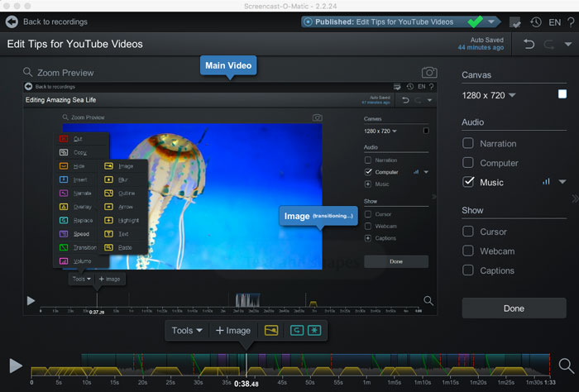Viewport: 579px width, 392px height.
Task: Collapse the right panel with the double chevron
Action: pyautogui.click(x=575, y=198)
